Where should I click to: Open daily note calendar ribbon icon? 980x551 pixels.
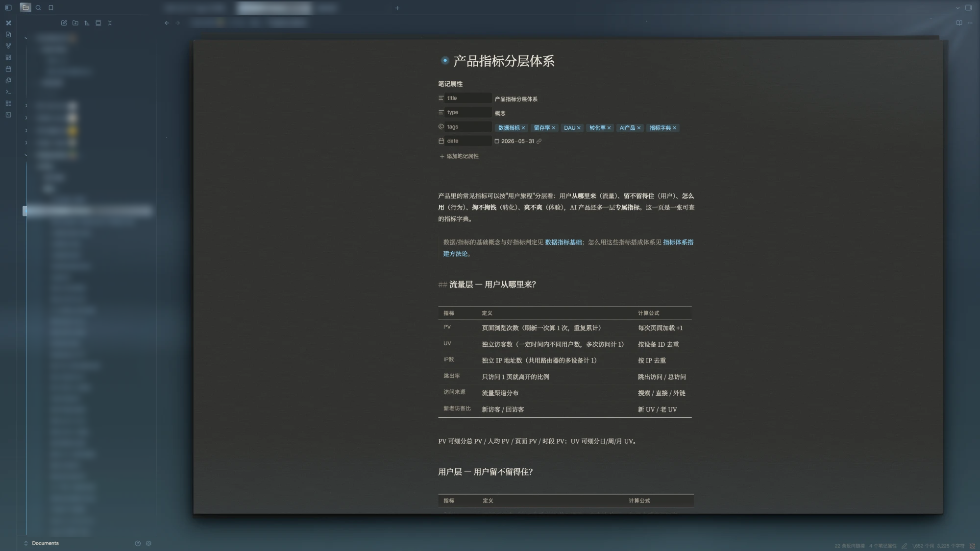point(8,69)
